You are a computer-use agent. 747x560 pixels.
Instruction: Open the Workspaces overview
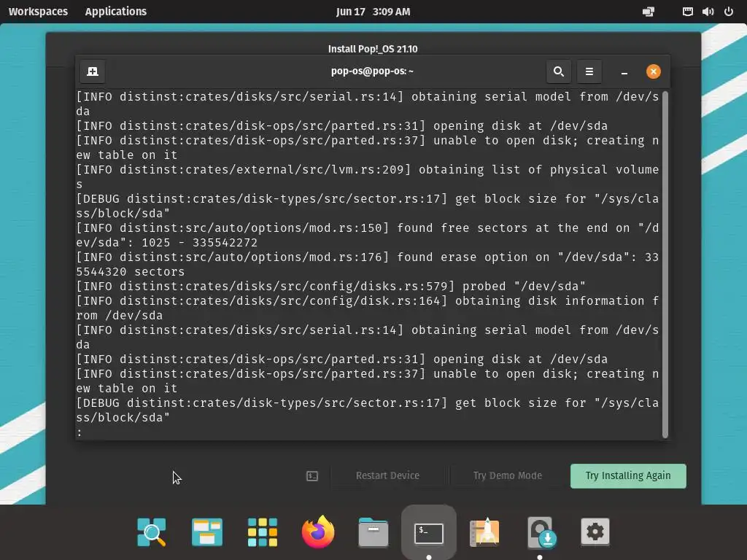[38, 12]
